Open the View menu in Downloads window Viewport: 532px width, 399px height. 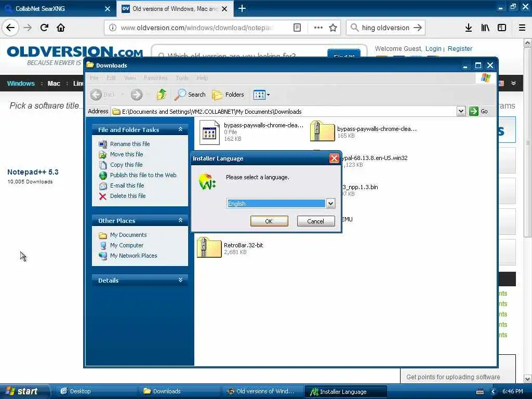tap(130, 78)
